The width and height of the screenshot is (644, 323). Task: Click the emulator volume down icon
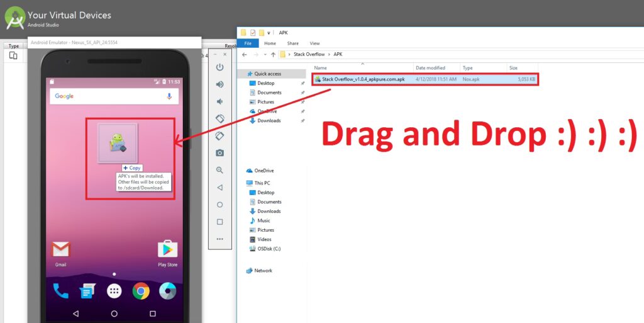[219, 101]
